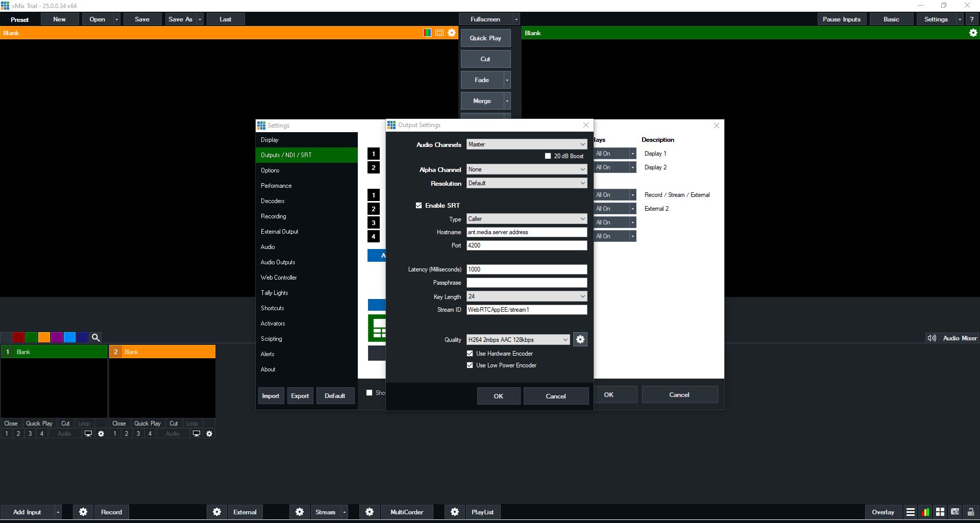
Task: Tick the checkbox beside Import/Export in Settings
Action: [x=369, y=393]
